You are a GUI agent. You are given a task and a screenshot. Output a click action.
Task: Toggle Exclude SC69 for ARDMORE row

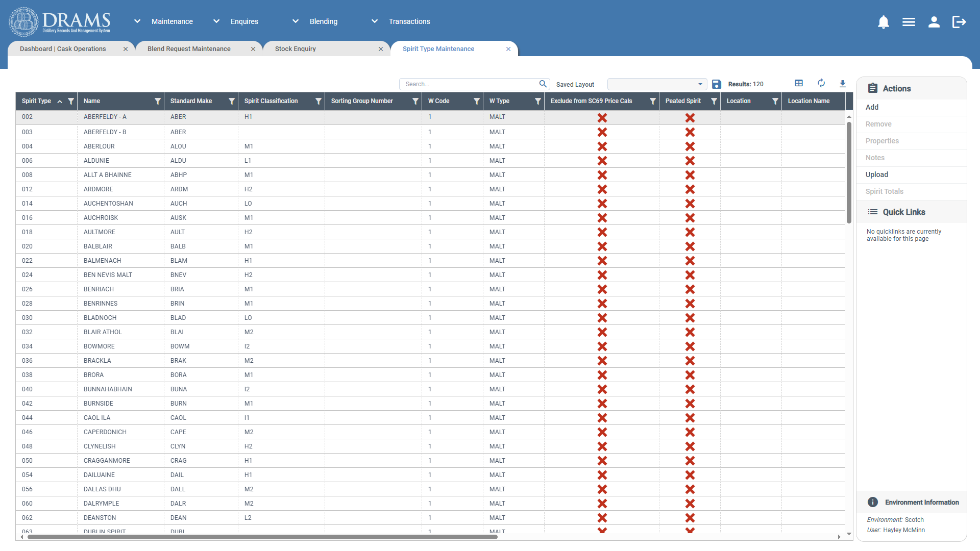[602, 189]
